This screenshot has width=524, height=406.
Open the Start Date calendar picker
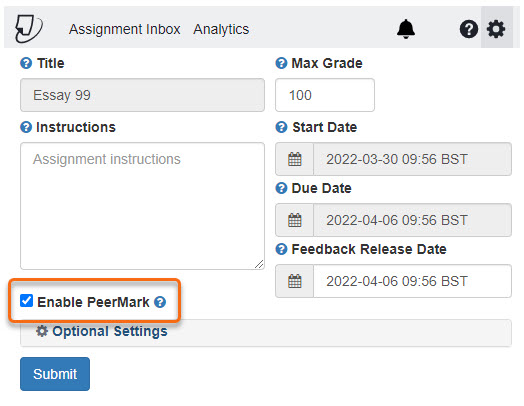pyautogui.click(x=294, y=159)
